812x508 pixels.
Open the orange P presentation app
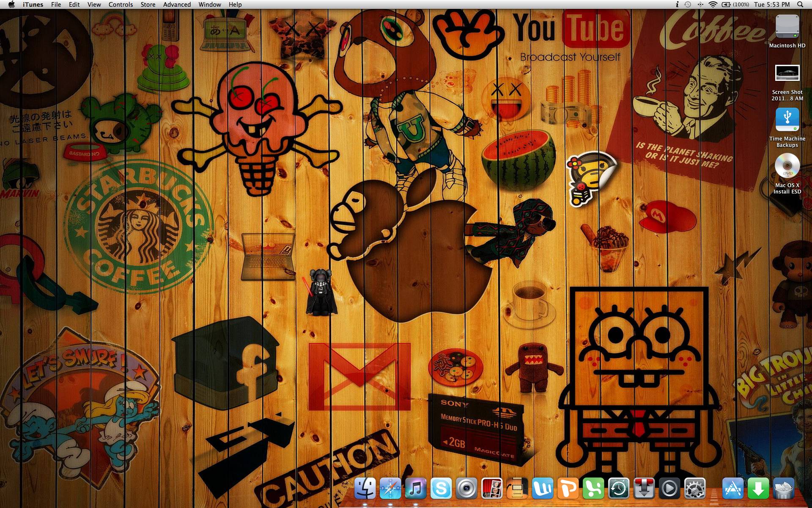pos(568,489)
